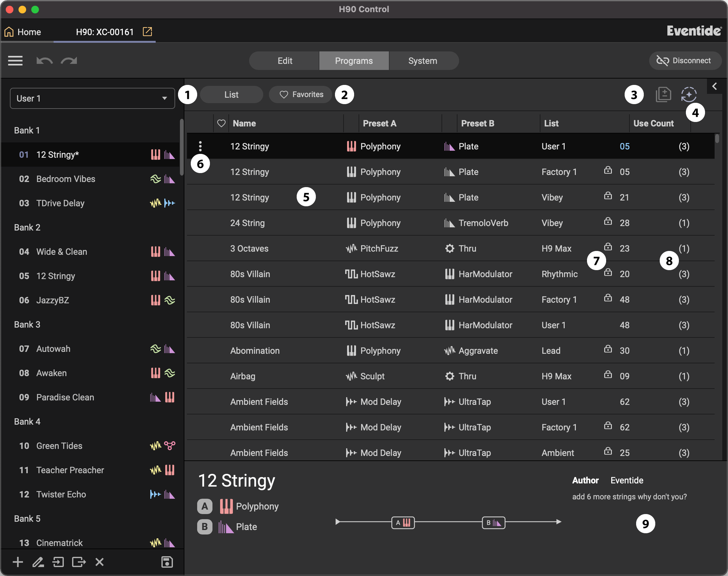Screen dimensions: 728x576
Task: Click the Thru gear icon in Airbag row
Action: coord(449,376)
